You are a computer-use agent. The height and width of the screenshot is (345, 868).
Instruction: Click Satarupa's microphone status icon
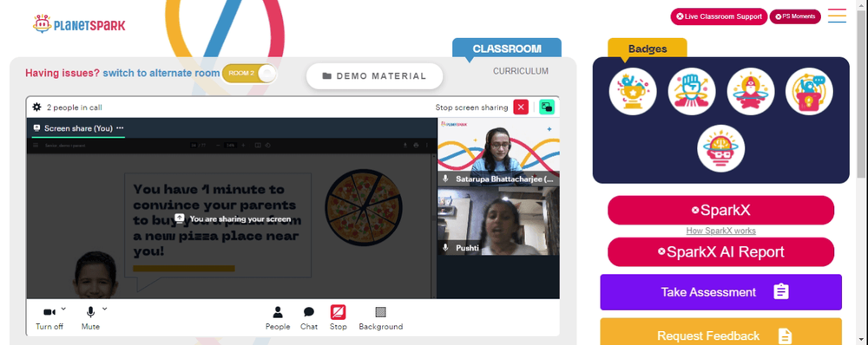coord(445,179)
